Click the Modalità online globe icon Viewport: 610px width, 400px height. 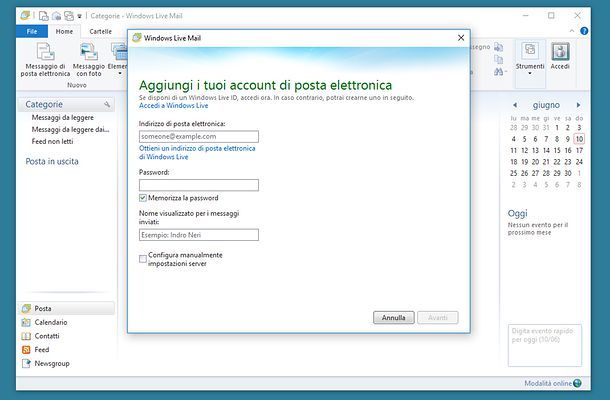[577, 383]
